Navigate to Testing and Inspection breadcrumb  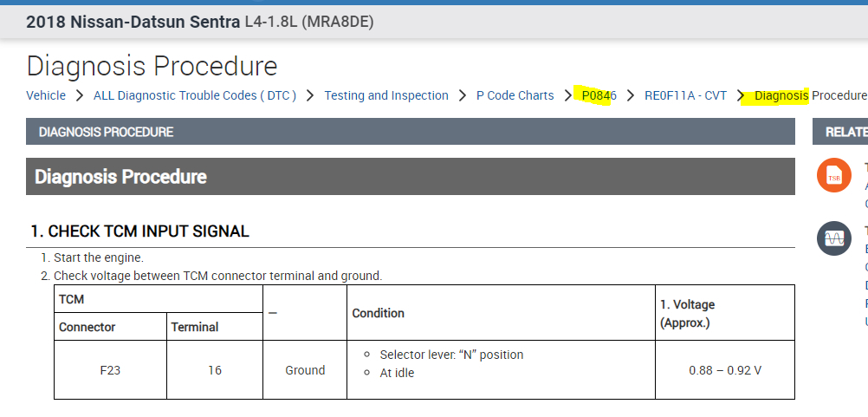[386, 95]
